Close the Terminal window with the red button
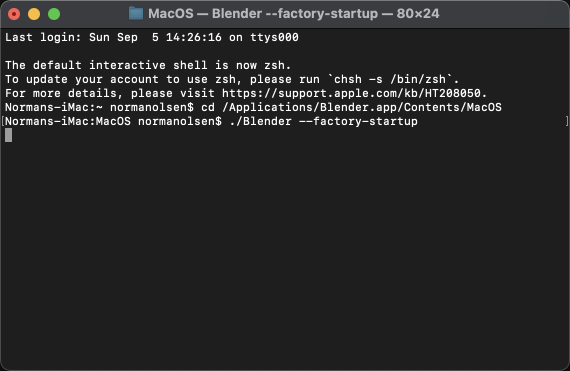Image resolution: width=570 pixels, height=371 pixels. click(x=14, y=14)
